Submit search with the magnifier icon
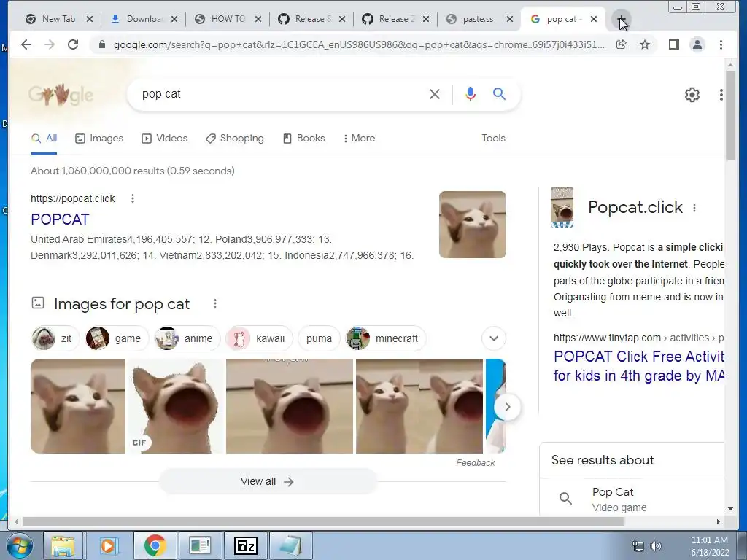 499,94
